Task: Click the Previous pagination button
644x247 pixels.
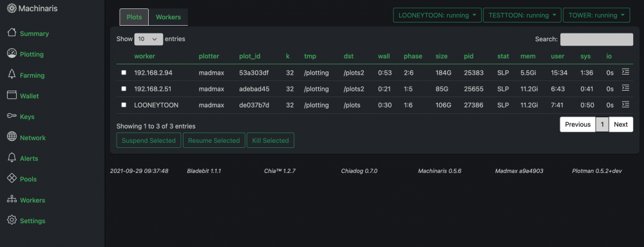Action: tap(578, 124)
